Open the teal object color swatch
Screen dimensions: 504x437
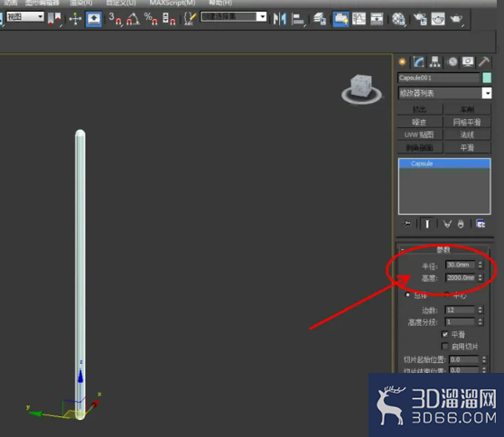point(487,78)
